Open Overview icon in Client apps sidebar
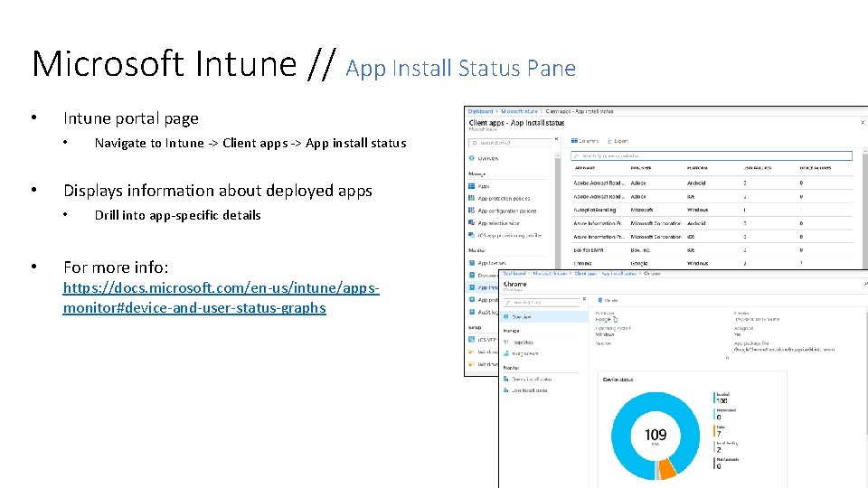The width and height of the screenshot is (868, 488). [472, 158]
